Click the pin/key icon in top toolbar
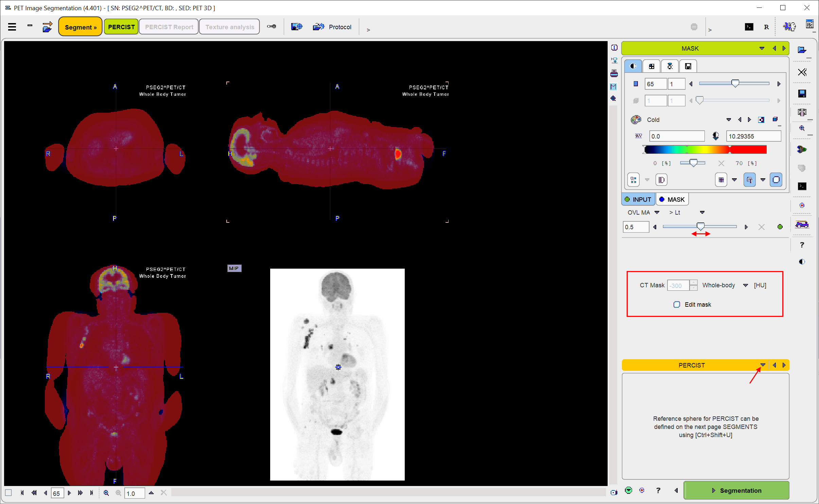The image size is (819, 504). (272, 26)
